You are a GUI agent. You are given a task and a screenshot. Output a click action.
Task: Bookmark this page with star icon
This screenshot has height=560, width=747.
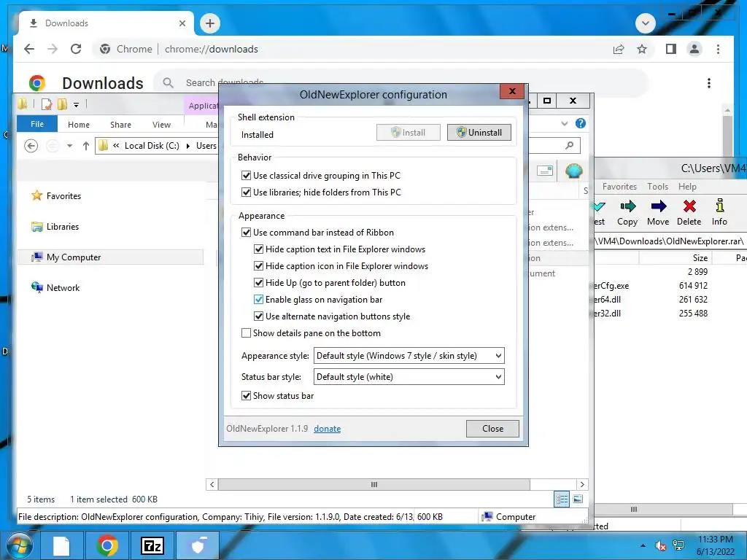click(642, 49)
